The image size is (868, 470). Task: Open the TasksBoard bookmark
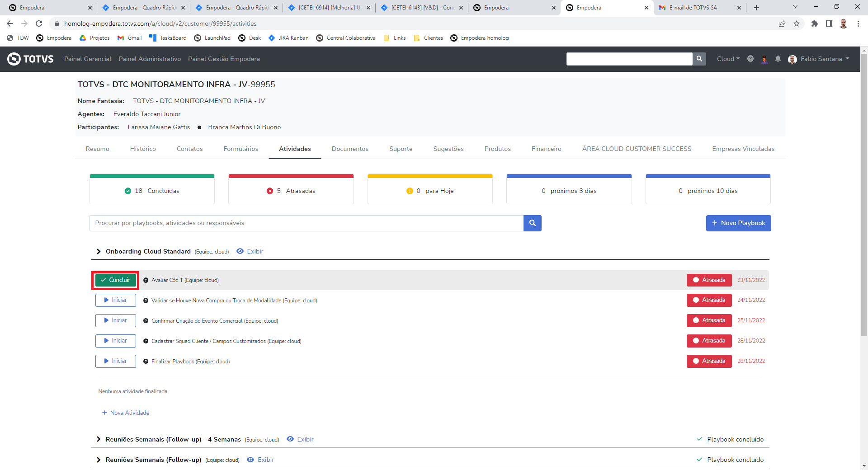click(168, 38)
